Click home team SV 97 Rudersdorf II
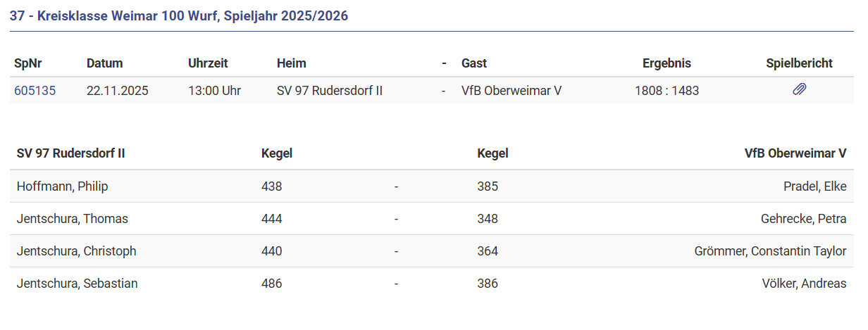Image resolution: width=868 pixels, height=330 pixels. 330,91
